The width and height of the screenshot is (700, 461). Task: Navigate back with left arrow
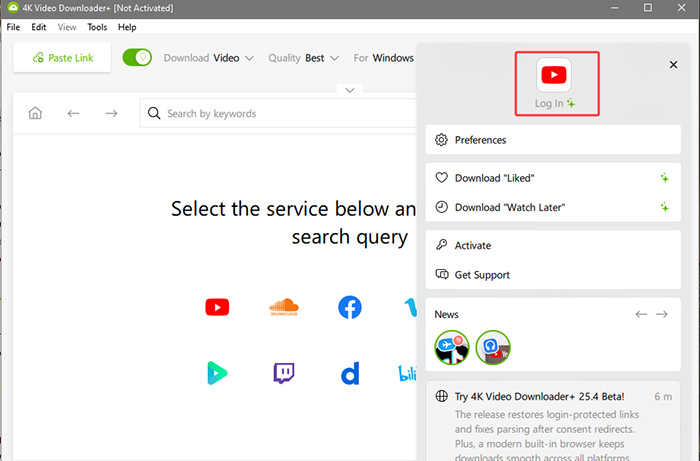[73, 113]
